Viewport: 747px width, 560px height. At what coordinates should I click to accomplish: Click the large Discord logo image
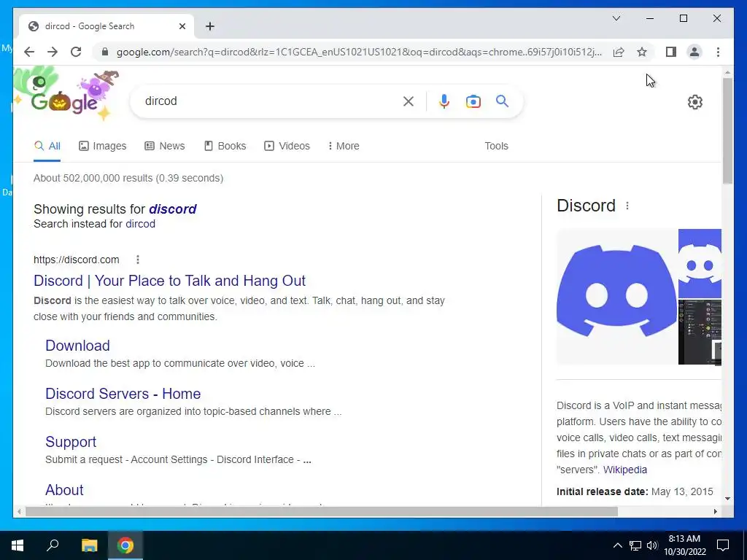pos(616,296)
